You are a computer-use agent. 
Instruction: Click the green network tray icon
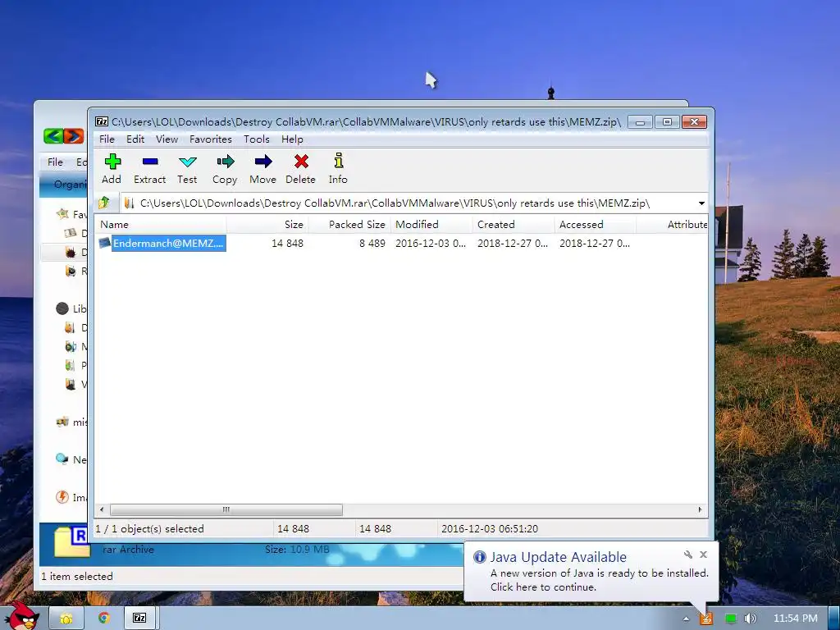point(730,619)
